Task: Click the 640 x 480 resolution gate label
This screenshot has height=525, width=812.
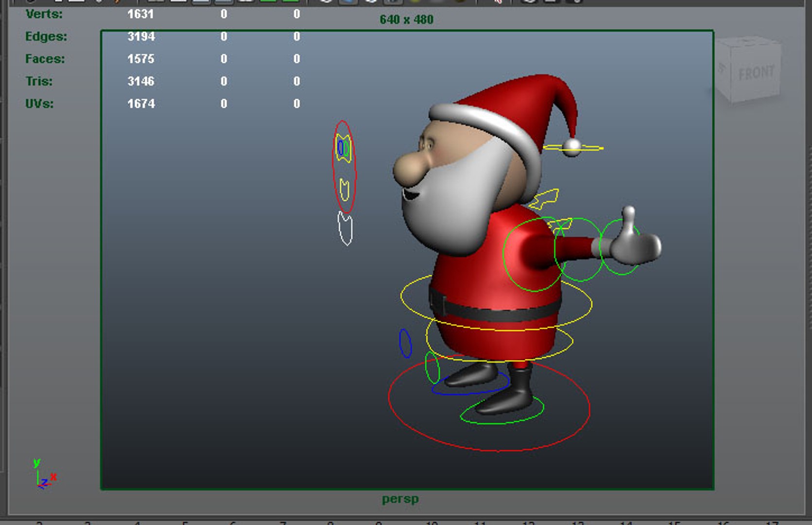Action: coord(407,19)
